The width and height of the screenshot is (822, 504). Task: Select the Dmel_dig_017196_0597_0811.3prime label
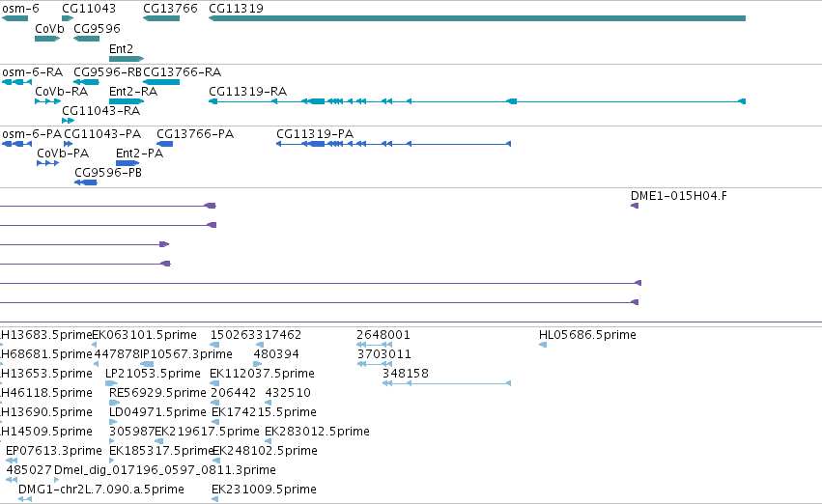(164, 470)
